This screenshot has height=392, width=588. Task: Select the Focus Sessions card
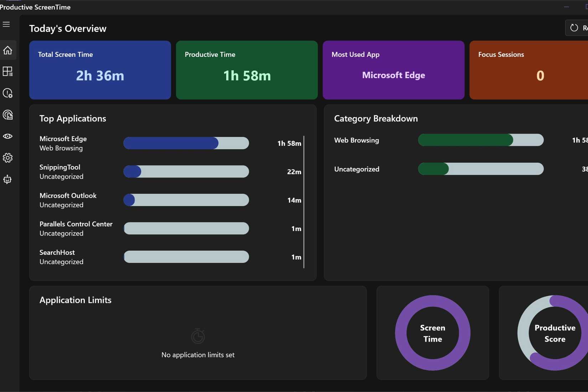click(529, 70)
